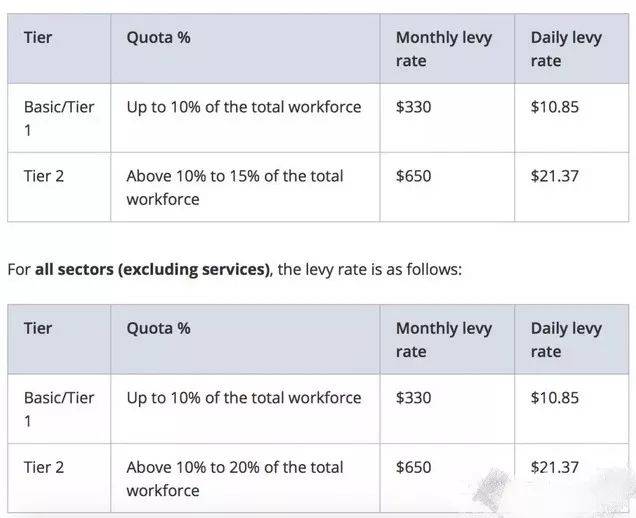Click the $21.37 cell in the upper table
This screenshot has height=518, width=636.
[x=554, y=176]
